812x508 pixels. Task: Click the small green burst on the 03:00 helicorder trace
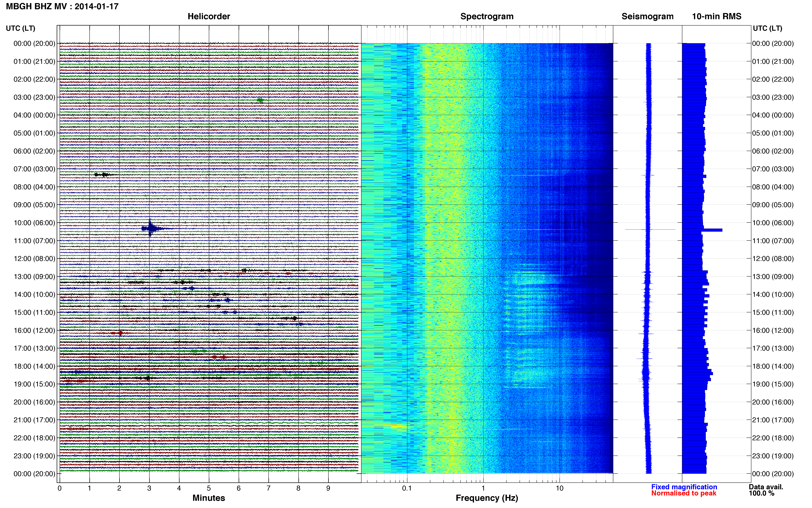[x=260, y=100]
